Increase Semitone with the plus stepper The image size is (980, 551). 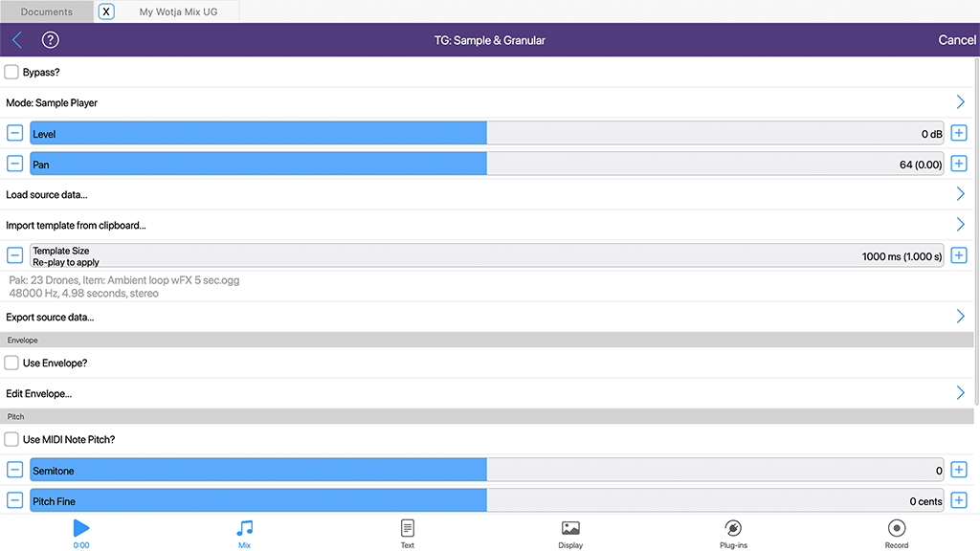pyautogui.click(x=959, y=470)
